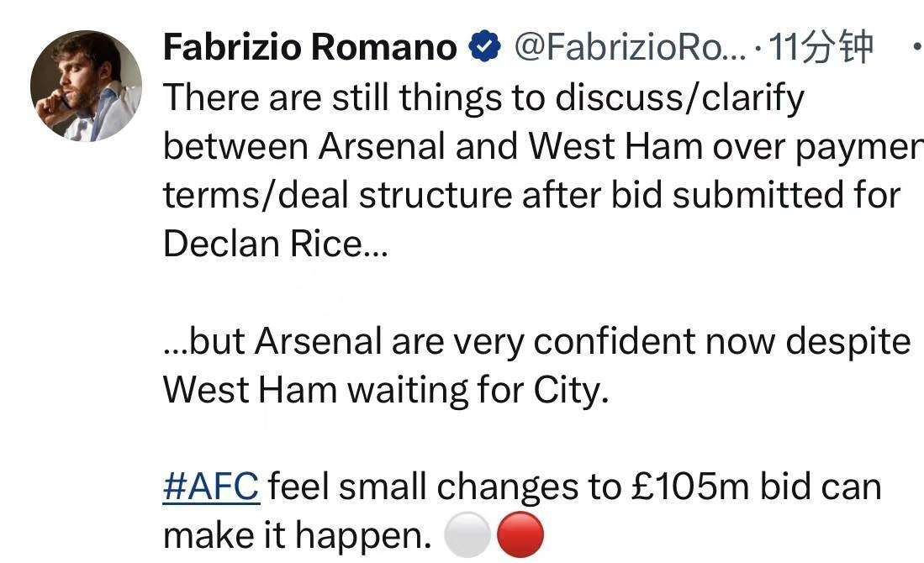Open the Fabrizio Romano display name
This screenshot has height=563, width=924.
309,47
